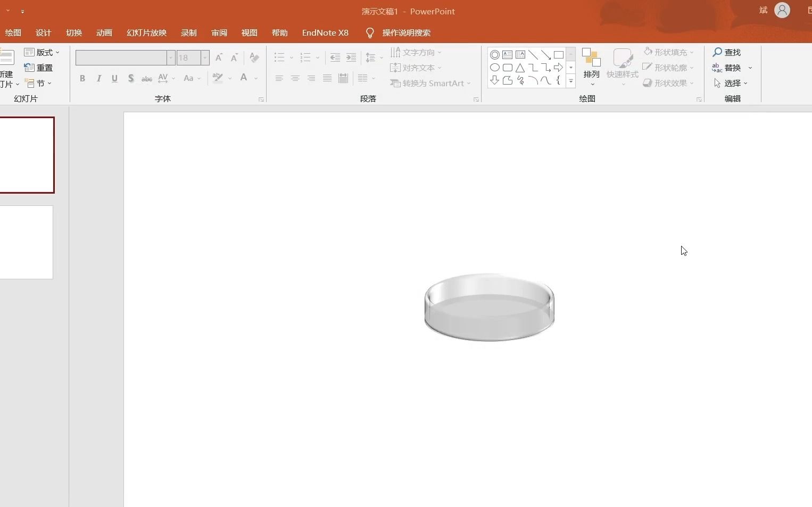812x507 pixels.
Task: Align text left
Action: (x=279, y=78)
